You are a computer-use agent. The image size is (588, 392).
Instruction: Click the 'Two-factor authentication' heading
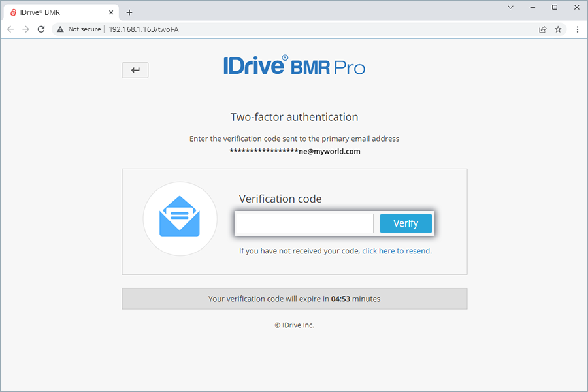coord(295,117)
